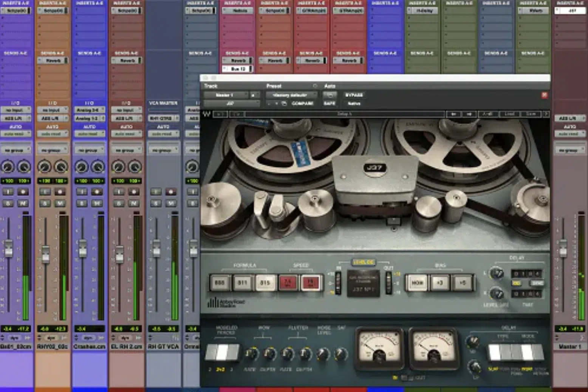Click the Waves Load button
The width and height of the screenshot is (588, 392).
pos(509,114)
